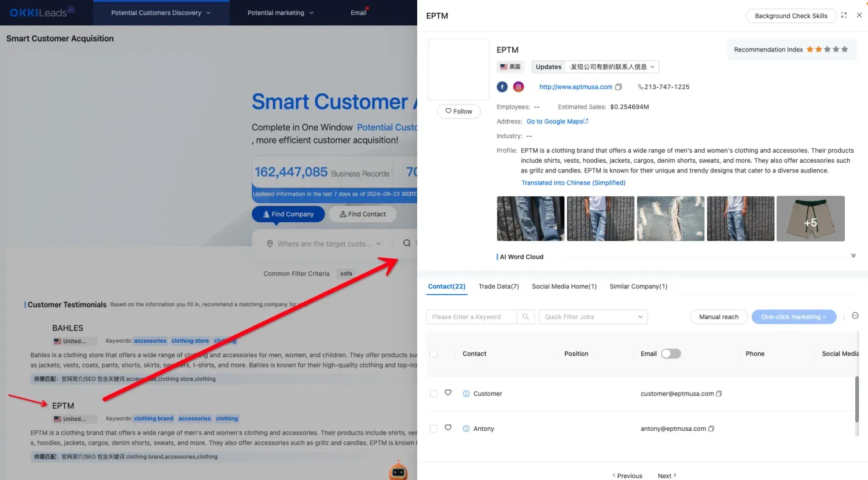Go to the Next contacts page
Viewport: 868px width, 480px height.
click(667, 476)
